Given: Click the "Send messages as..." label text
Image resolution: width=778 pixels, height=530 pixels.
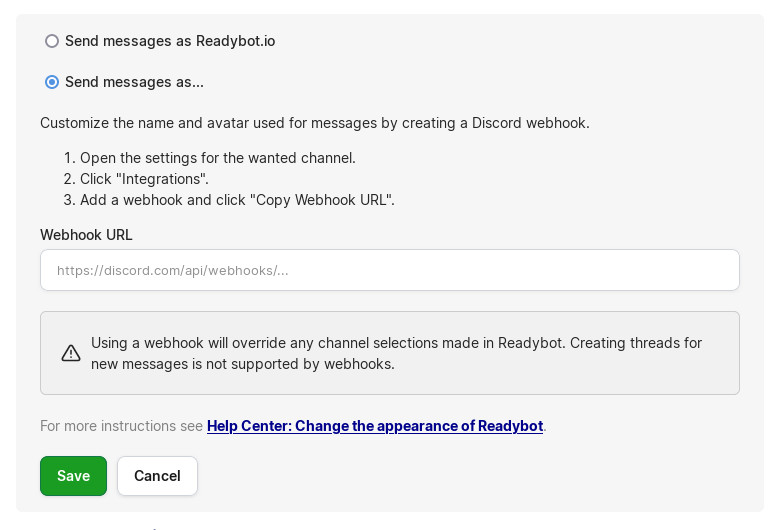Looking at the screenshot, I should (x=134, y=82).
